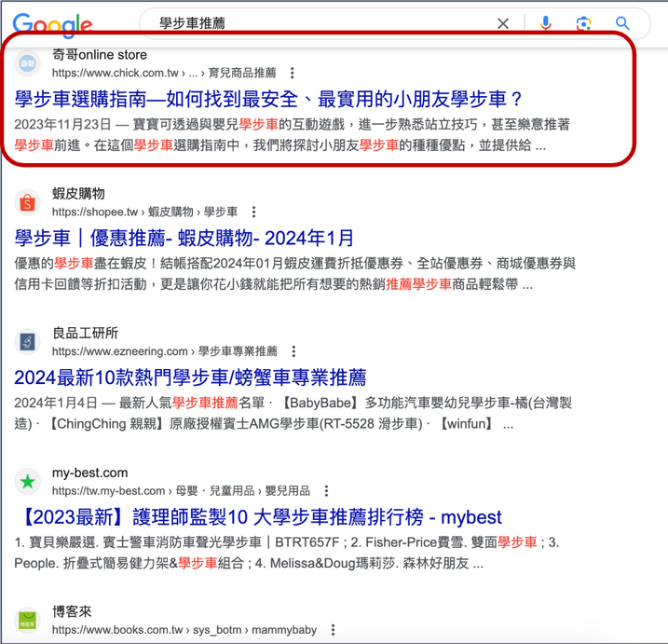Open 2024最新10款熱門學步車 result link

pyautogui.click(x=190, y=377)
